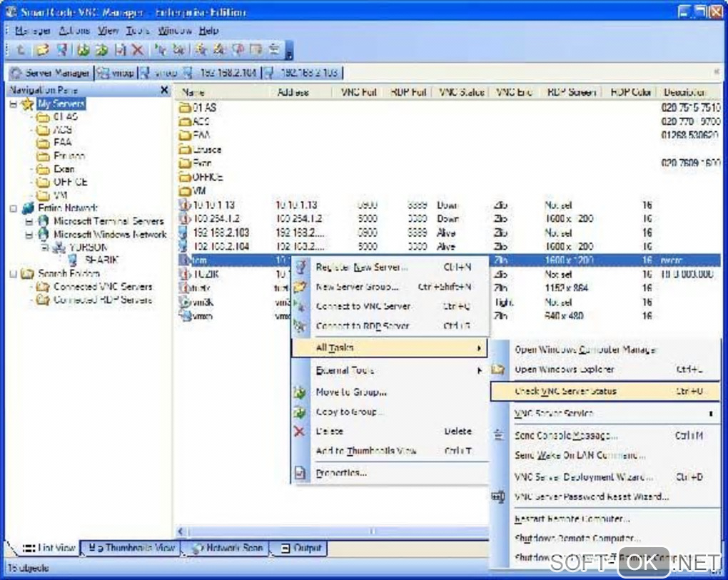The image size is (728, 580).
Task: Choose Restart Remote Computer
Action: pyautogui.click(x=605, y=519)
